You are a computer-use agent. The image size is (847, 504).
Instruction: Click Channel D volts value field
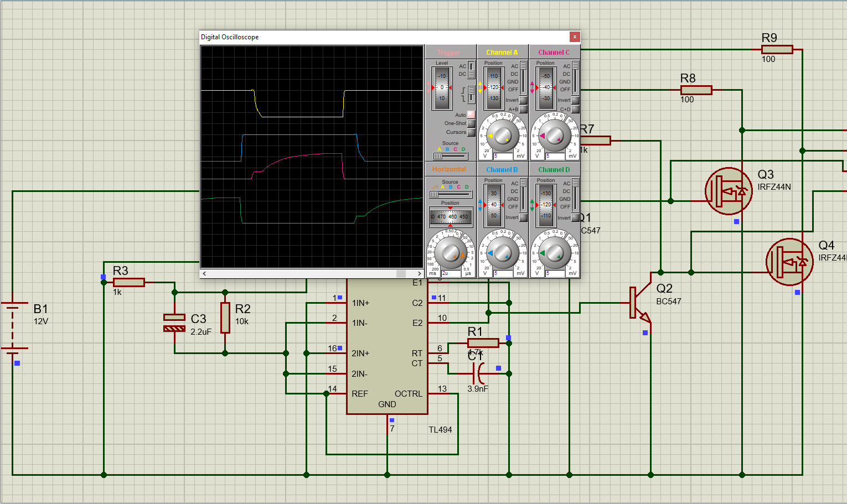(555, 273)
